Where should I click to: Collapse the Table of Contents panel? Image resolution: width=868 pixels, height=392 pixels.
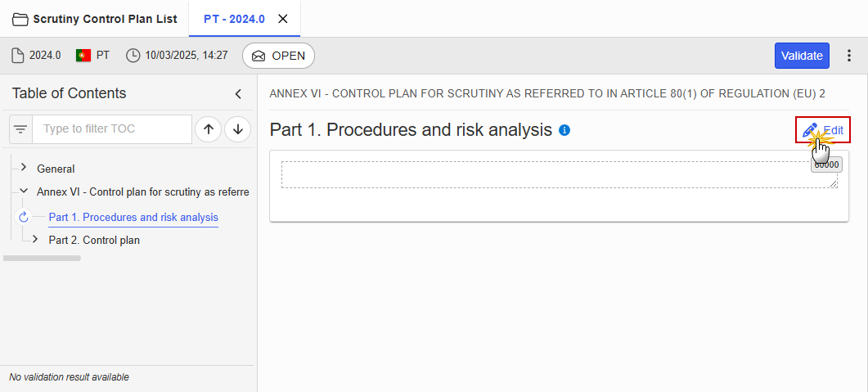pyautogui.click(x=239, y=93)
